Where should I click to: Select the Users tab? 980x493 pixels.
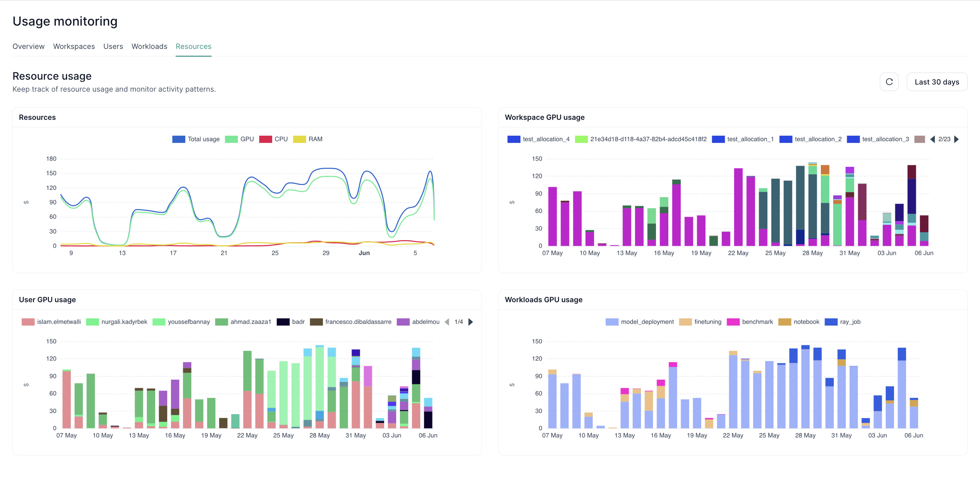point(113,46)
